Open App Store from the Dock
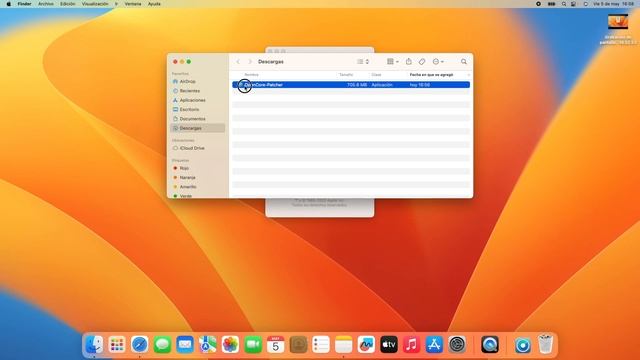 coord(434,345)
